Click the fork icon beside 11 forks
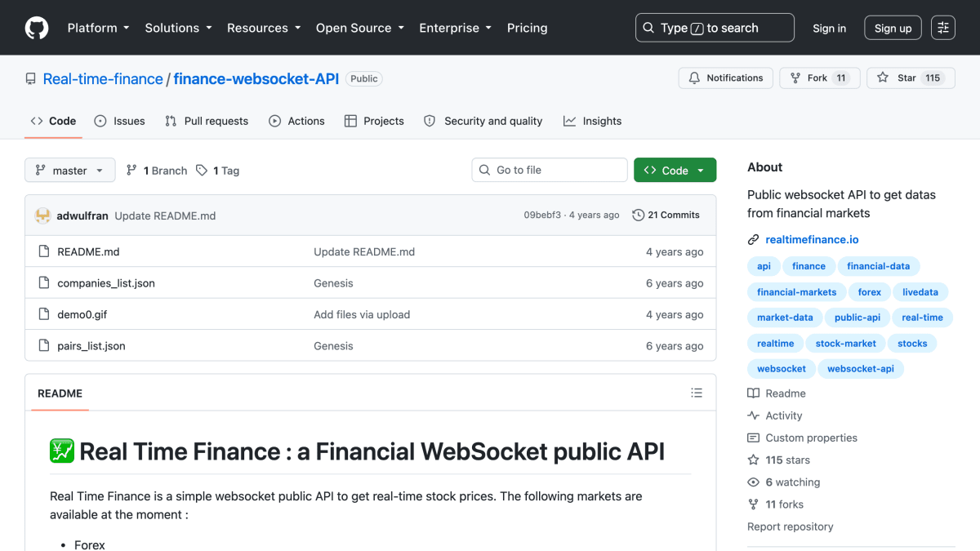Viewport: 980px width, 551px height. click(754, 504)
